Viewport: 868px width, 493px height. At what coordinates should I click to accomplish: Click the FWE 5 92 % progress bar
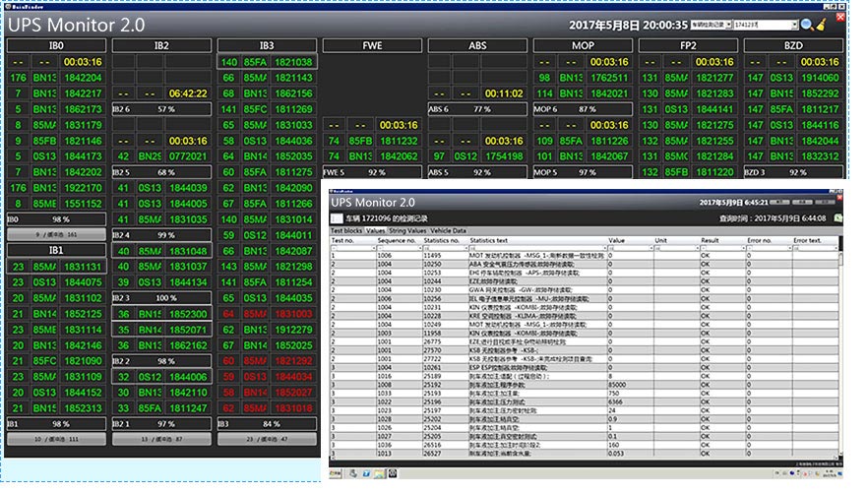(372, 172)
